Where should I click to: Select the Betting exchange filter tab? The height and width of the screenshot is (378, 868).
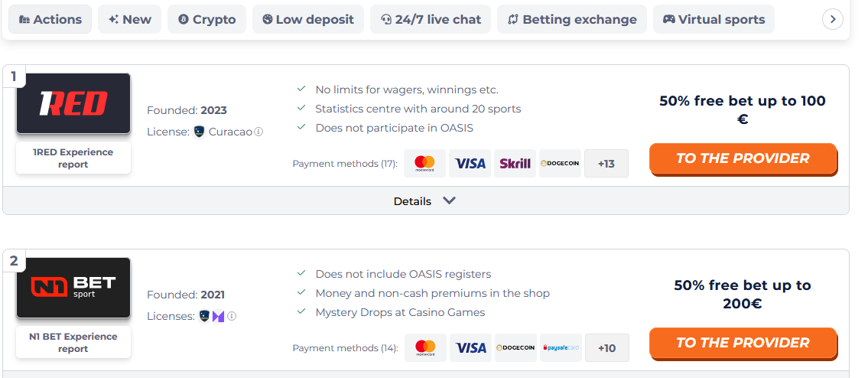[572, 19]
